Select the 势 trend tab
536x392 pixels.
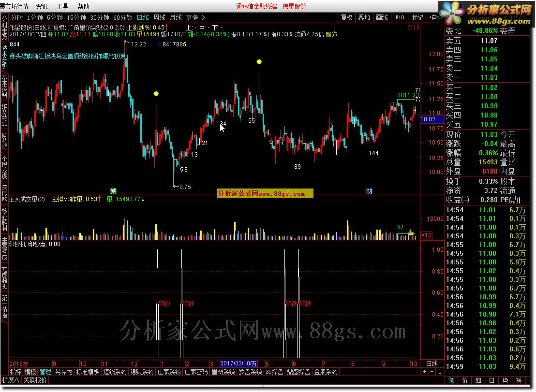coord(505,380)
